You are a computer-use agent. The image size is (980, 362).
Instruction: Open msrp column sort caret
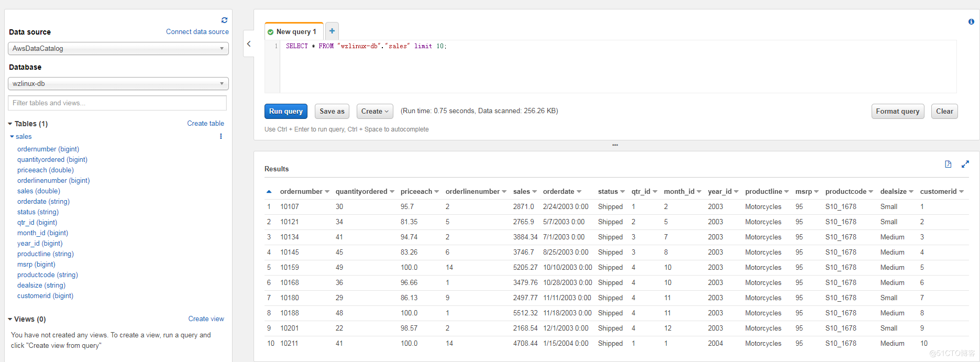[816, 192]
